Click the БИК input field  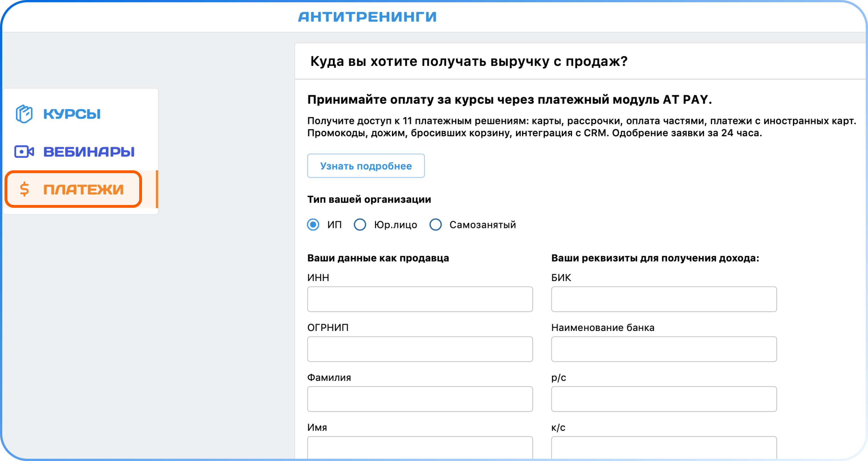click(664, 299)
